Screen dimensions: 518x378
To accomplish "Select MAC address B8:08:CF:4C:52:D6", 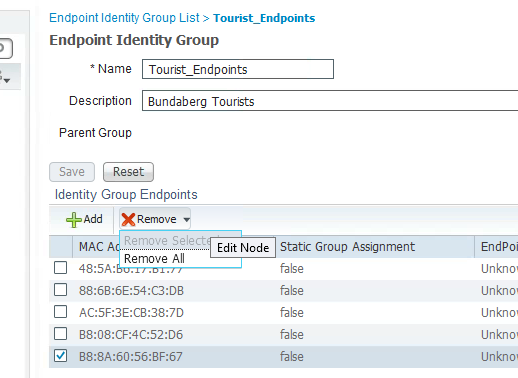I will pos(131,335).
